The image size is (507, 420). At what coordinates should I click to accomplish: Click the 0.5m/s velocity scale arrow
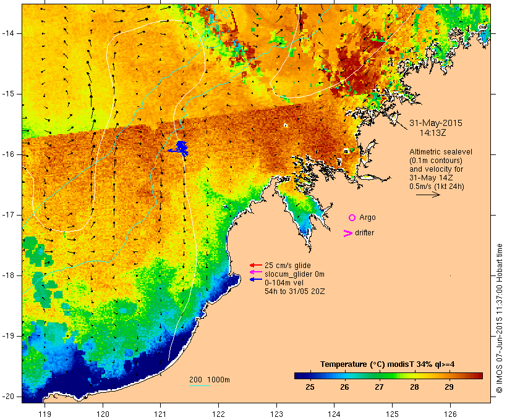pyautogui.click(x=428, y=195)
